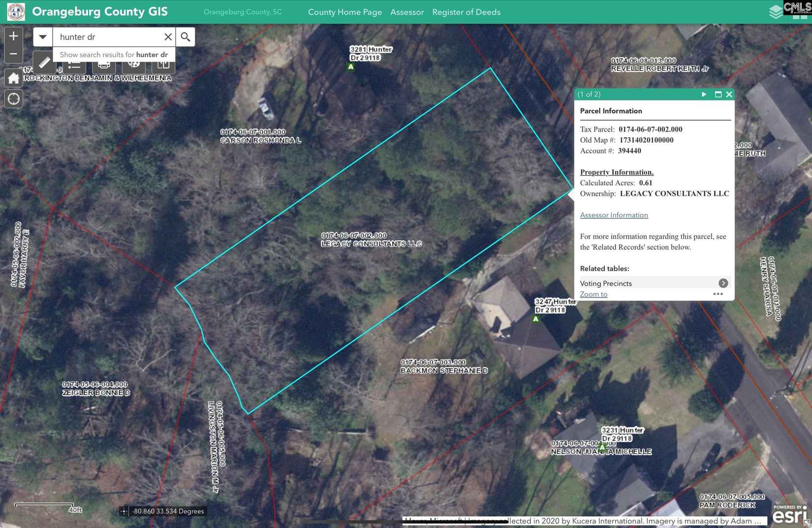This screenshot has height=528, width=812.
Task: Zoom out on the map
Action: coord(13,54)
